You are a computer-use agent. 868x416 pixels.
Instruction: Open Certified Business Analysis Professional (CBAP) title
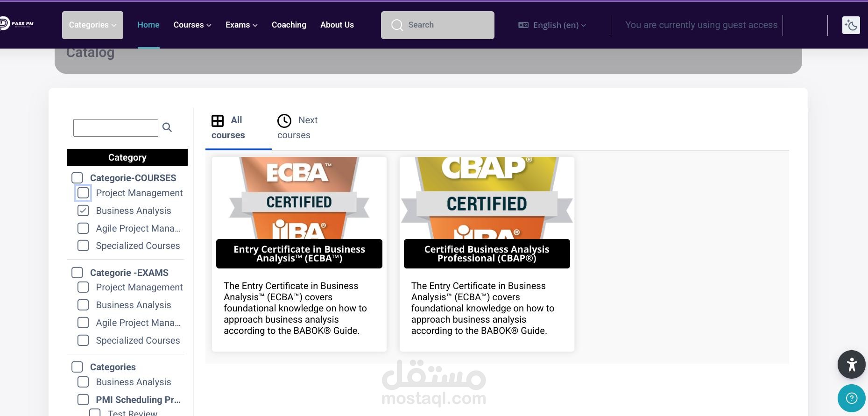point(487,254)
